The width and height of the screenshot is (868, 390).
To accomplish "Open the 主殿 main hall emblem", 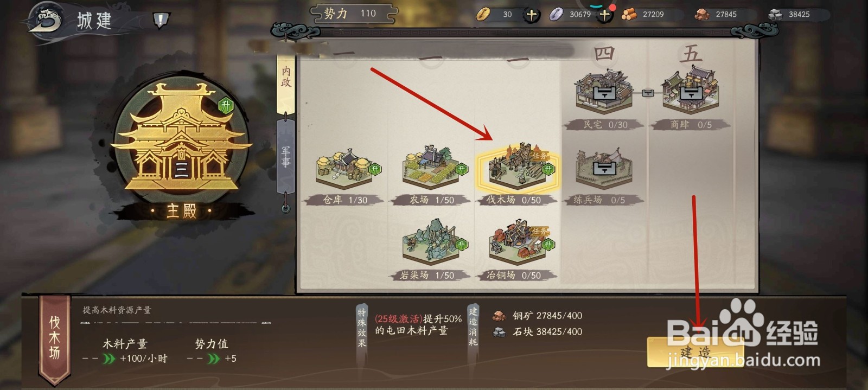I will click(181, 146).
